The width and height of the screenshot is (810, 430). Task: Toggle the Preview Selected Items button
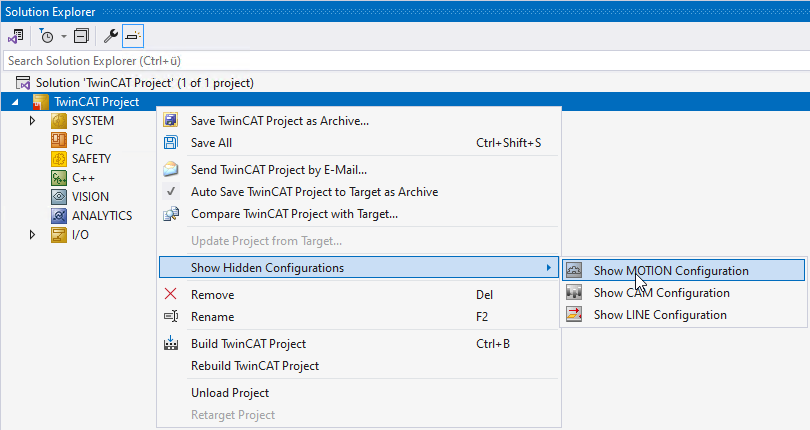click(133, 36)
